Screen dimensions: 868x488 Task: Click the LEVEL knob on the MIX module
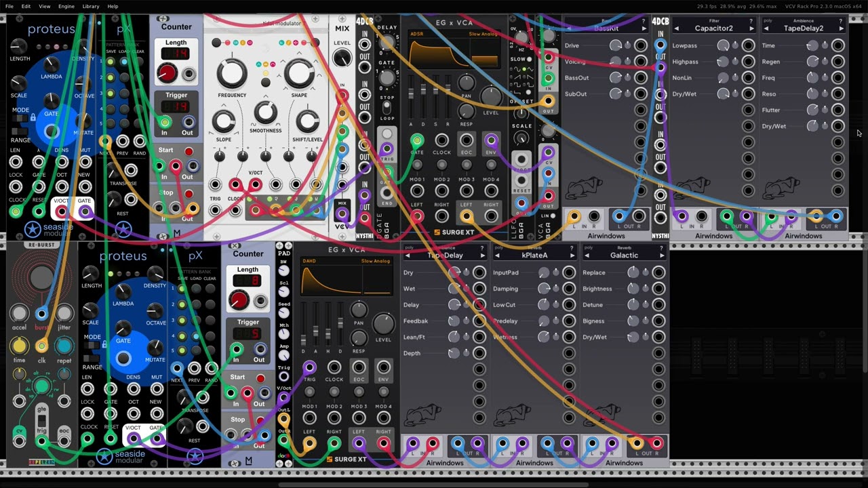tap(342, 58)
